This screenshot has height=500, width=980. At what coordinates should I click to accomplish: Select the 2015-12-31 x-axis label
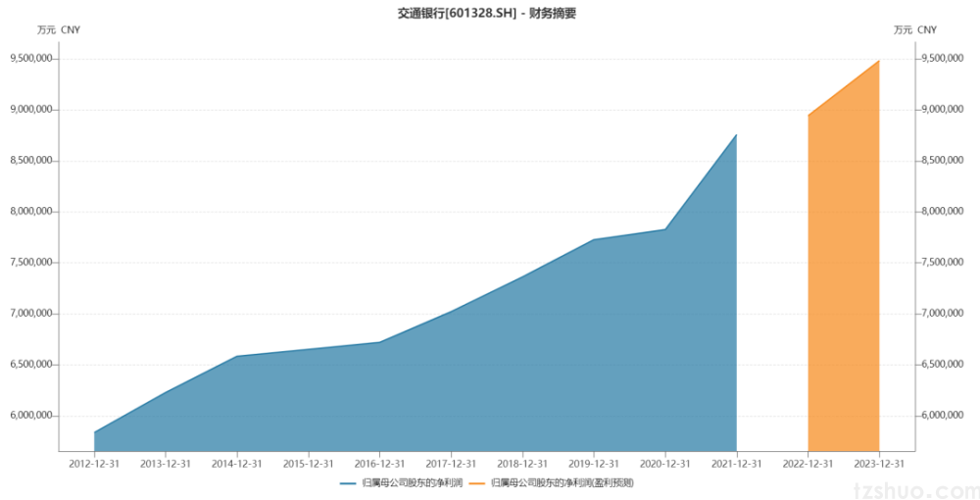point(308,464)
